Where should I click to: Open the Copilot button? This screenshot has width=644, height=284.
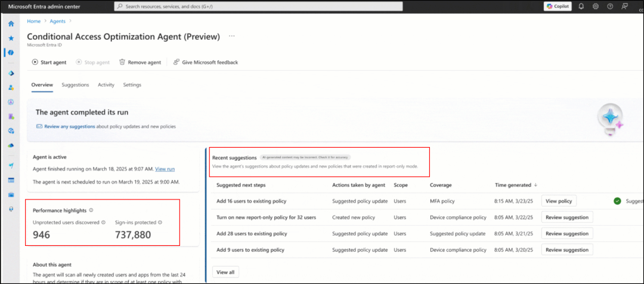[558, 6]
